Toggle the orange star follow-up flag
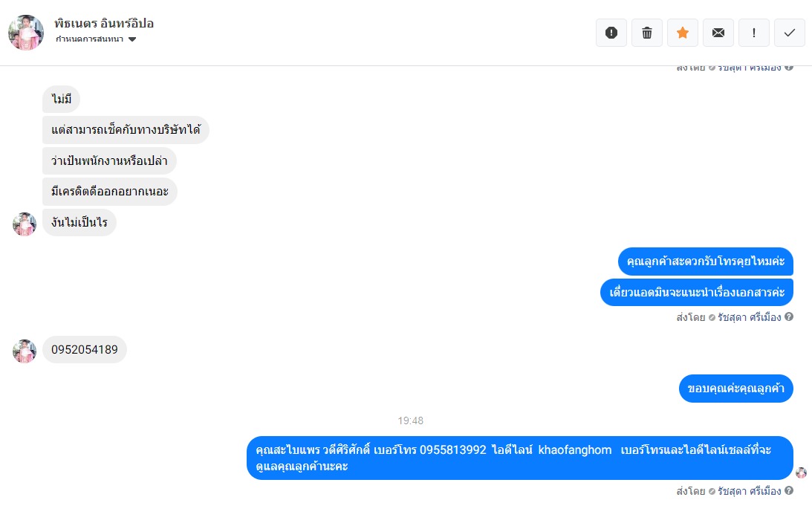Viewport: 812px width, 523px height. coord(683,33)
